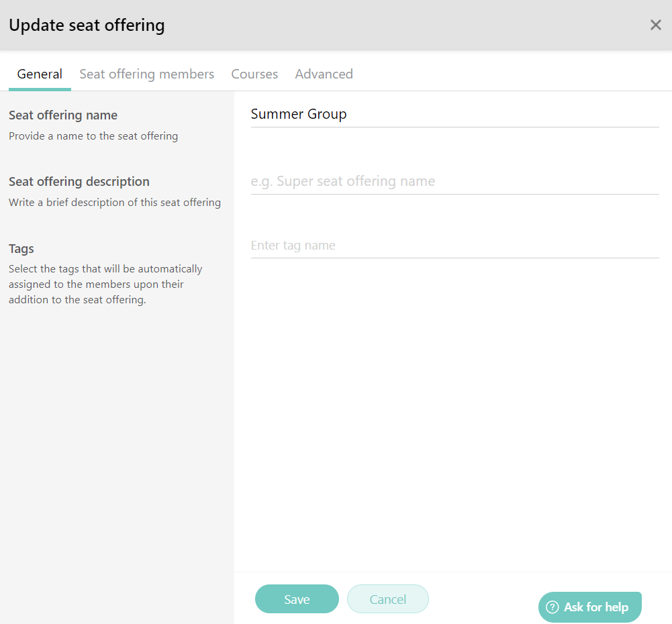
Task: Click the Tags section heading
Action: click(x=21, y=248)
